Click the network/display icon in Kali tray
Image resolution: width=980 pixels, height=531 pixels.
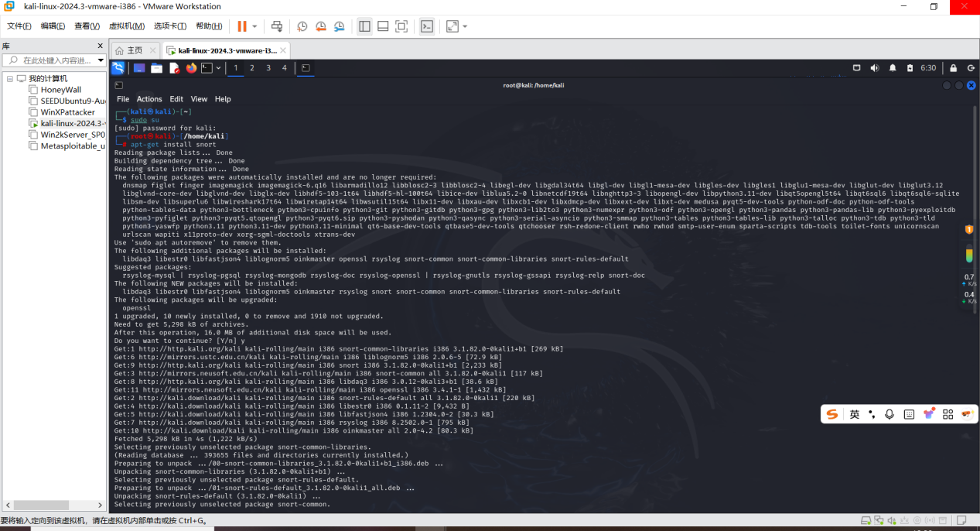click(x=856, y=68)
